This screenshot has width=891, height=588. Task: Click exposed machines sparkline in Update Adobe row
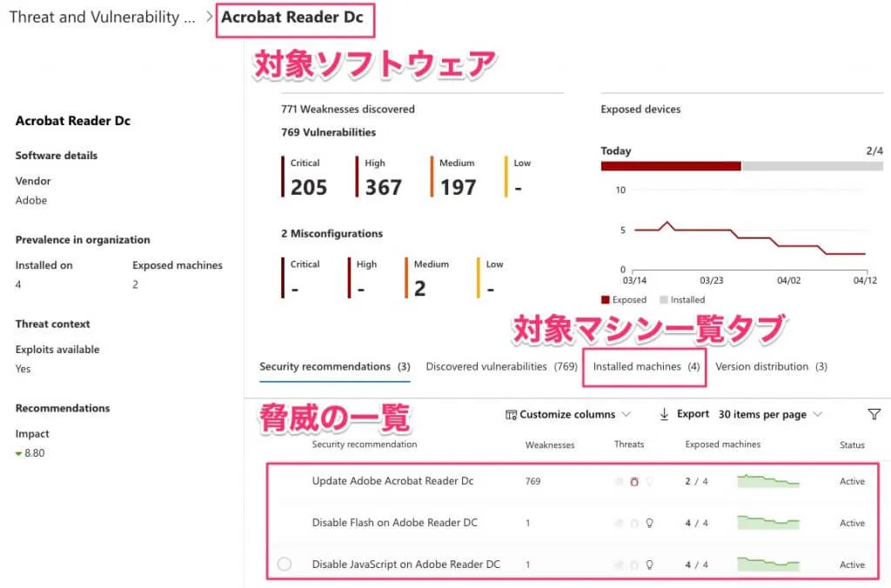(x=768, y=481)
